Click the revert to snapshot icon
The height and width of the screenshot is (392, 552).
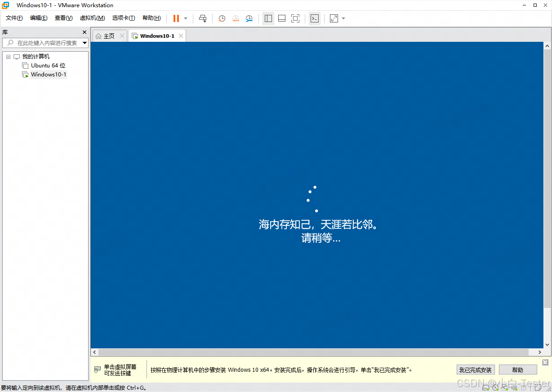point(236,18)
